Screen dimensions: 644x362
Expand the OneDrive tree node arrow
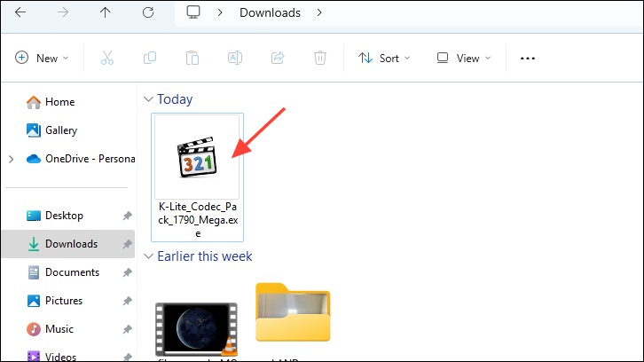[x=12, y=159]
